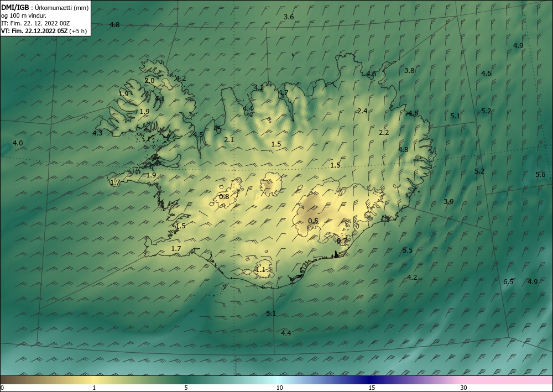Select the 3.9 value off the east coast
The image size is (553, 392).
448,202
